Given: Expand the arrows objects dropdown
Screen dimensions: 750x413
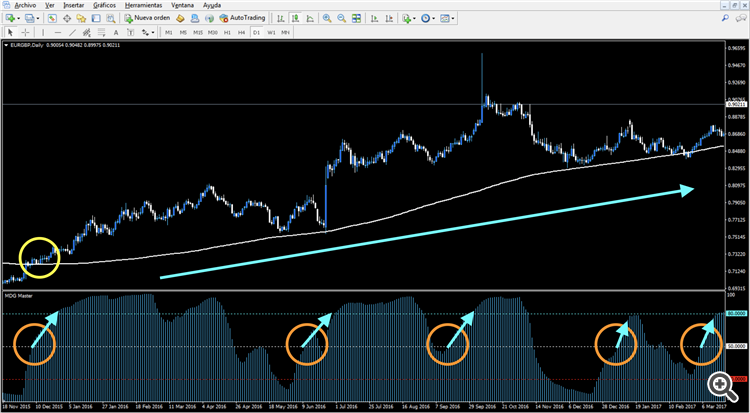Looking at the screenshot, I should tap(153, 32).
